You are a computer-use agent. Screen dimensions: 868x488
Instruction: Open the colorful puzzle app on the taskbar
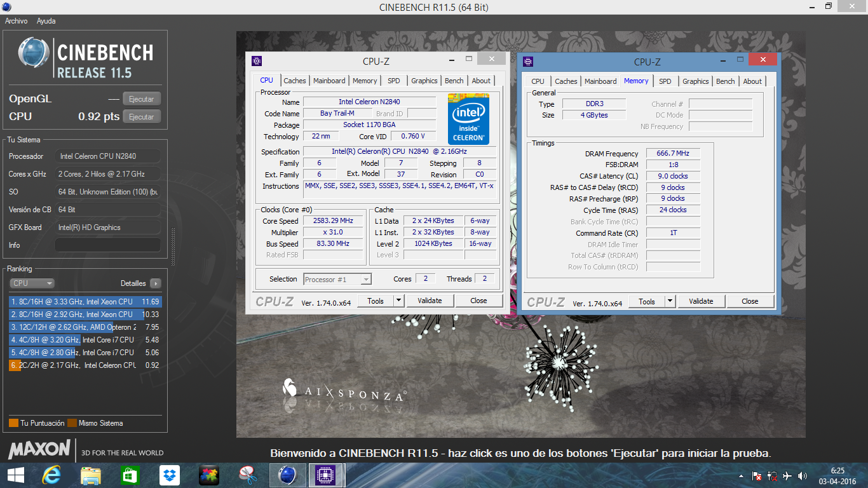click(x=209, y=475)
